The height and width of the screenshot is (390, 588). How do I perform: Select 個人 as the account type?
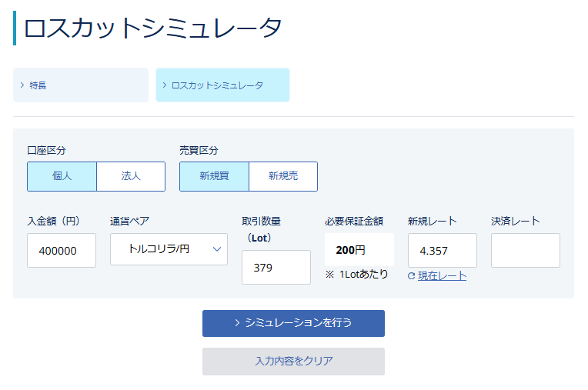[62, 176]
